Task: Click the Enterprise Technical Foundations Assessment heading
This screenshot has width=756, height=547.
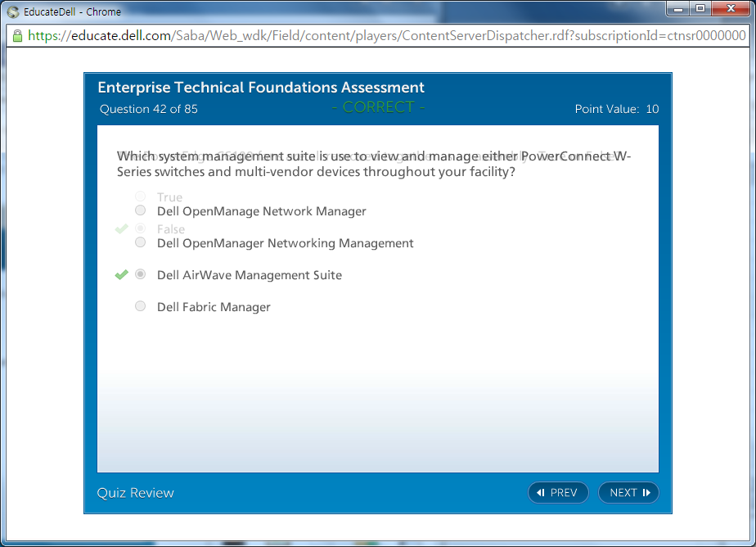Action: coord(260,88)
